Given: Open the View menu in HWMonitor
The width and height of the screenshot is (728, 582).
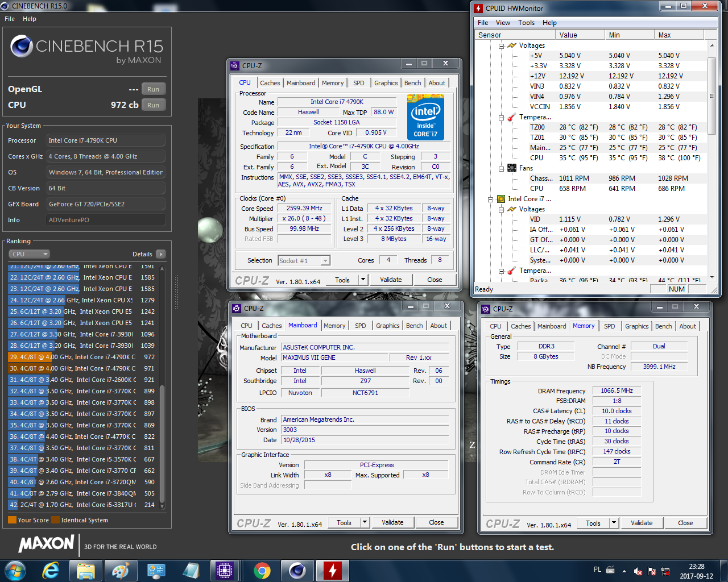Looking at the screenshot, I should click(x=503, y=23).
